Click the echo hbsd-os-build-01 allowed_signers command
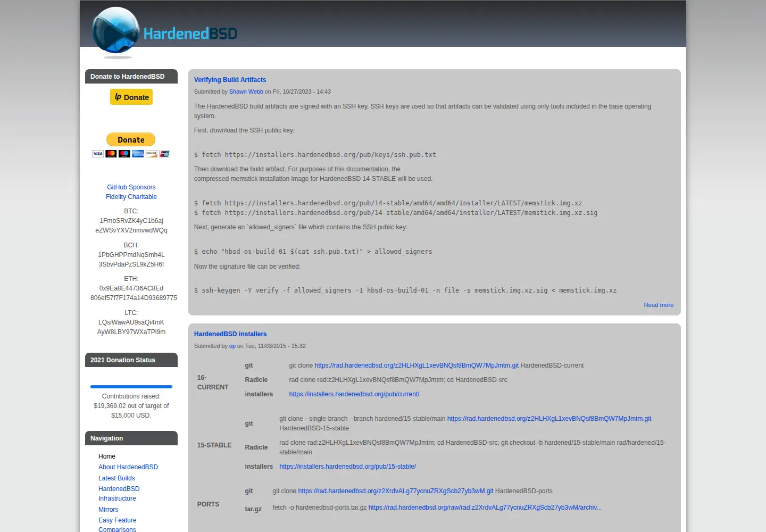This screenshot has width=766, height=532. click(313, 252)
